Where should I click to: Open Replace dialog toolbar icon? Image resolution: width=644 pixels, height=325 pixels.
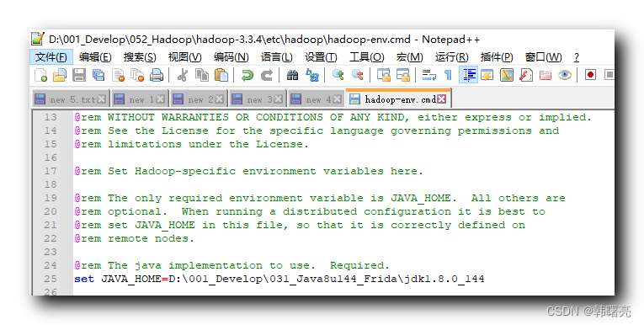coord(312,75)
